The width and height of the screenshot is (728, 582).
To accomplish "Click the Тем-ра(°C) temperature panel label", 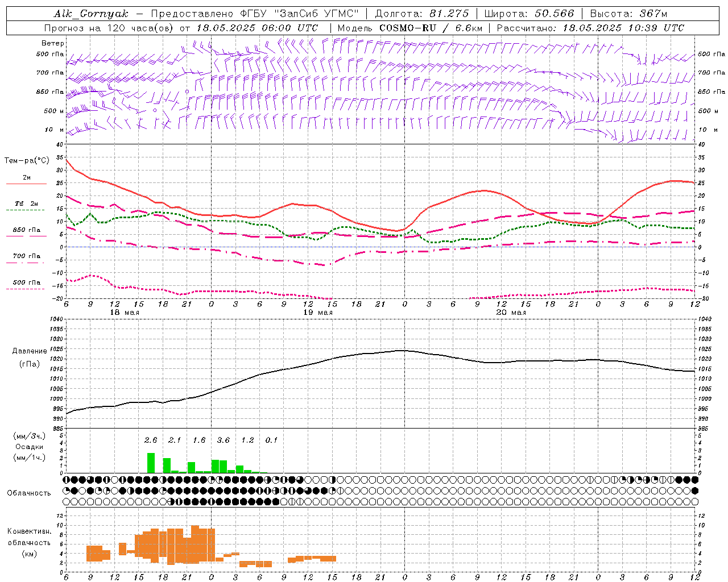I will pos(27,161).
